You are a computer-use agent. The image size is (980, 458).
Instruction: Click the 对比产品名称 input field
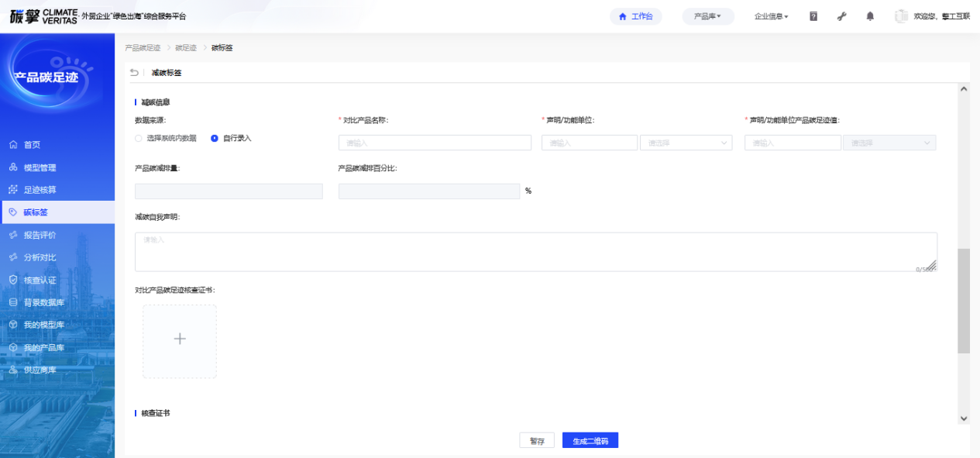435,143
